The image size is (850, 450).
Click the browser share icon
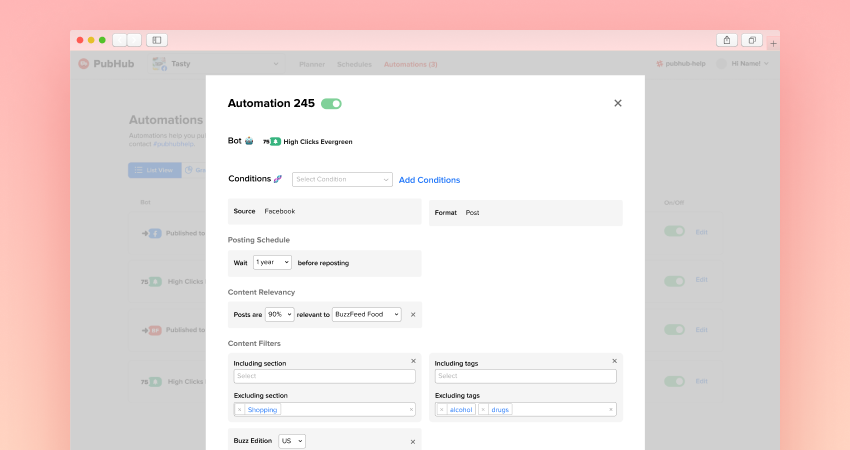(x=727, y=40)
